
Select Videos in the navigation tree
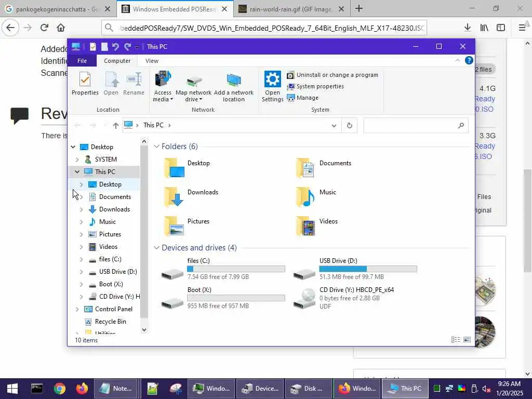[108, 247]
